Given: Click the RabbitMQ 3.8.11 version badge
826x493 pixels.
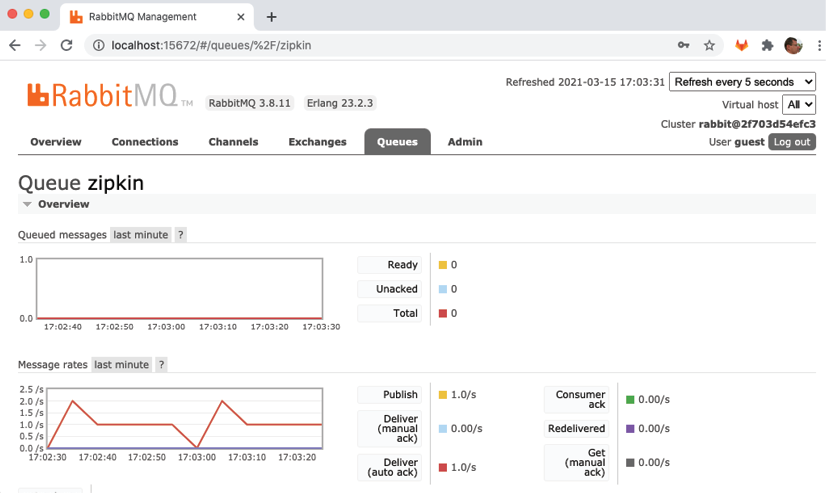Looking at the screenshot, I should click(x=249, y=103).
